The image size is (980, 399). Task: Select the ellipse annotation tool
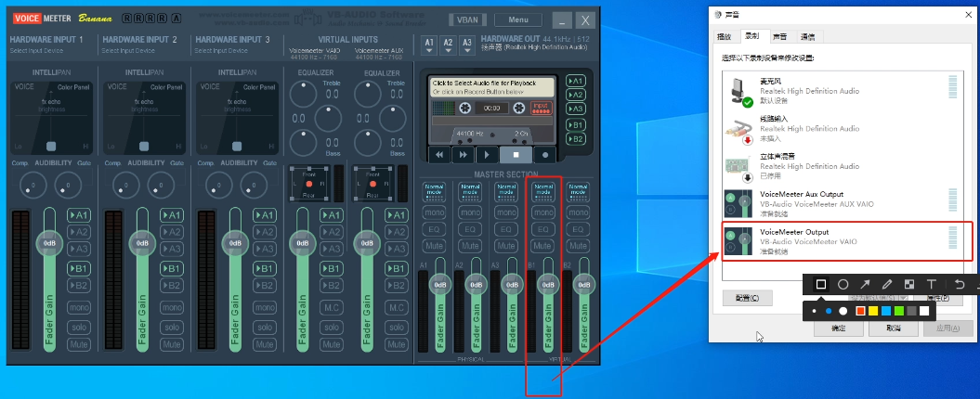coord(843,285)
